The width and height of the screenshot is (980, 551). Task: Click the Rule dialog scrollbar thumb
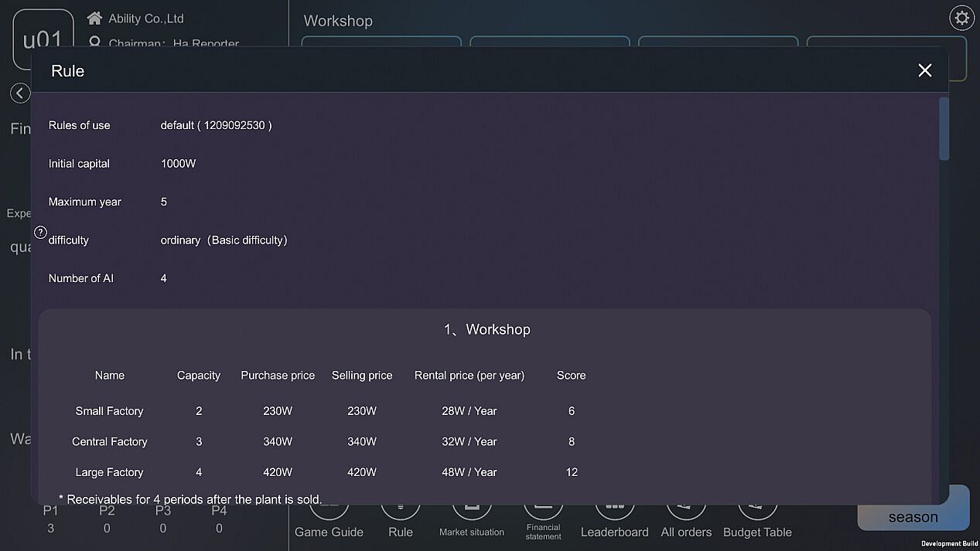coord(943,128)
